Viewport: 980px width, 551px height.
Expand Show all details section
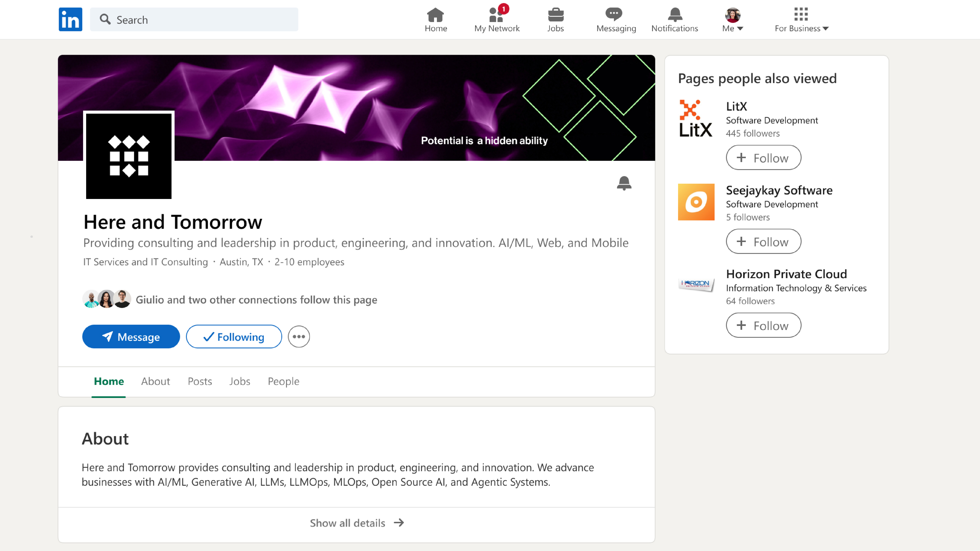[x=356, y=523]
